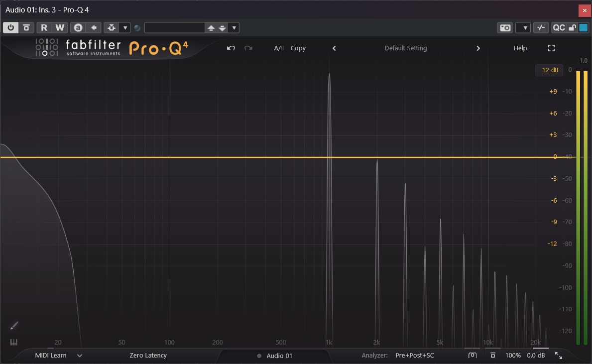Open the 12 dB display range selector

(x=550, y=70)
